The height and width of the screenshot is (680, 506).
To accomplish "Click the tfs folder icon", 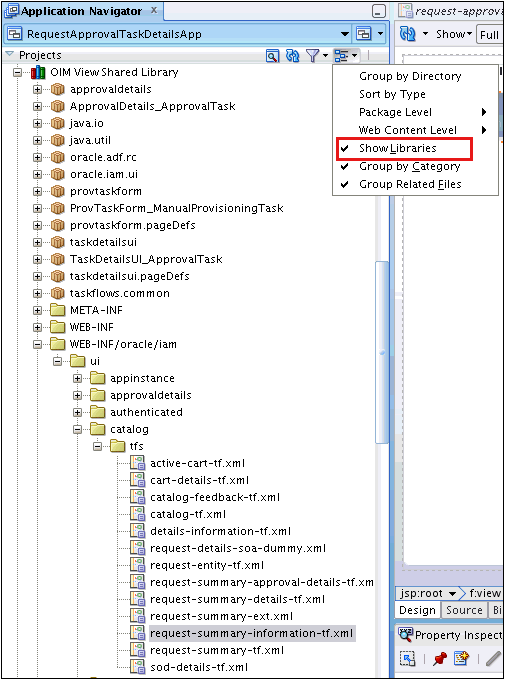I will coord(118,446).
